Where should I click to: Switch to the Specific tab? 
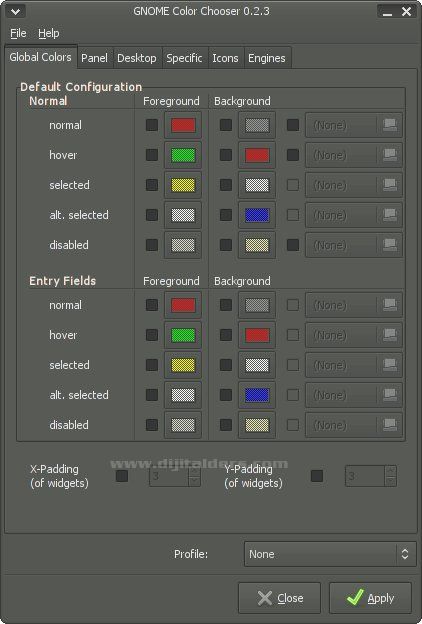184,58
